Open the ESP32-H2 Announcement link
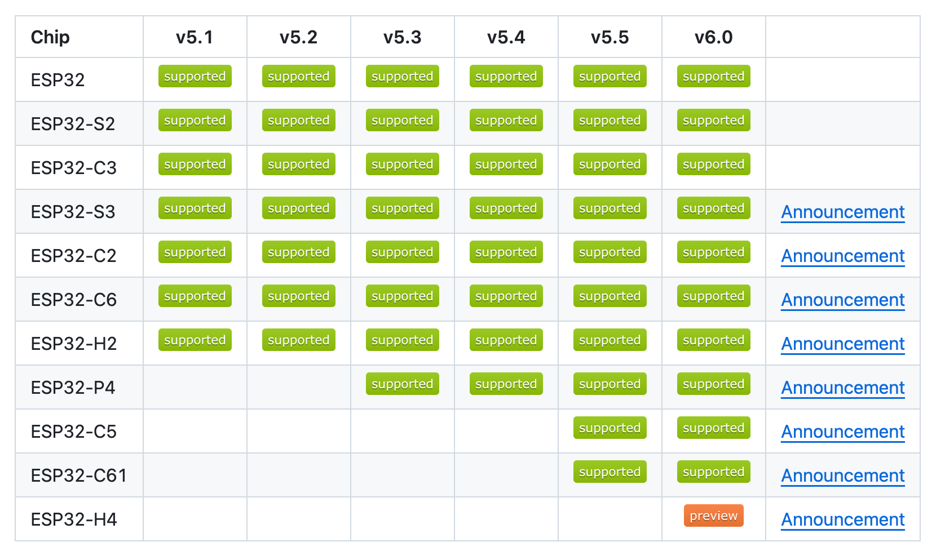This screenshot has height=560, width=945. click(x=843, y=344)
